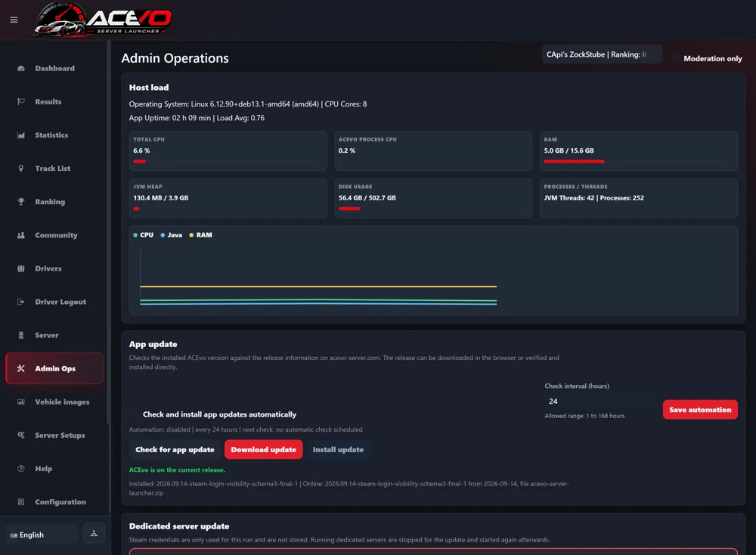Click the Check for app update button

[x=175, y=449]
